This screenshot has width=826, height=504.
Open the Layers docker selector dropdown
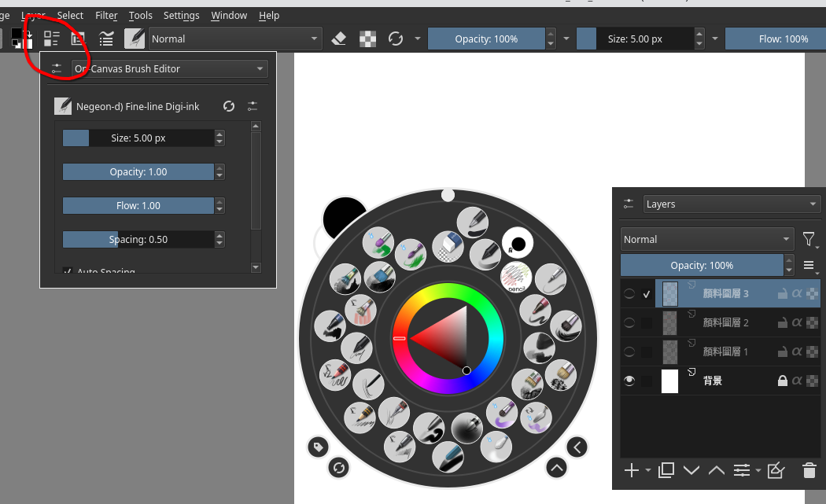pyautogui.click(x=732, y=204)
